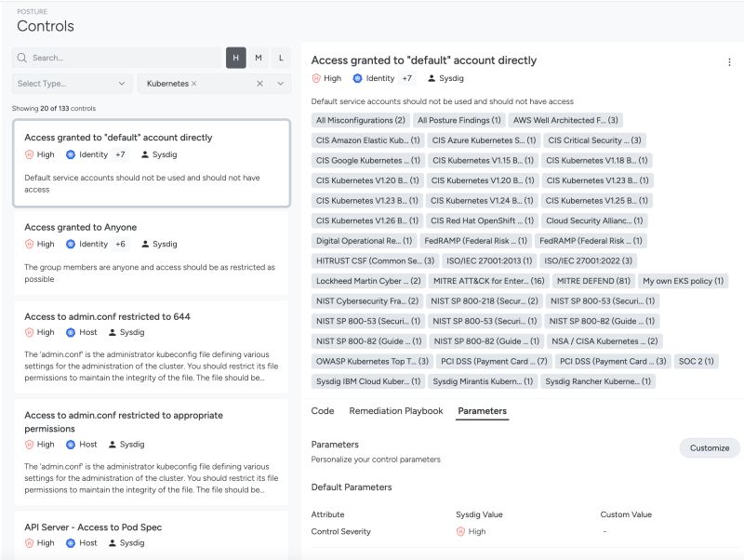Click the High severity icon on the detail pane

pyautogui.click(x=319, y=78)
